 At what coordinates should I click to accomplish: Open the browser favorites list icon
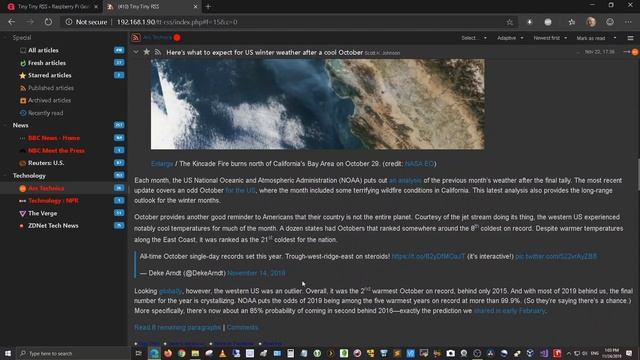point(571,22)
